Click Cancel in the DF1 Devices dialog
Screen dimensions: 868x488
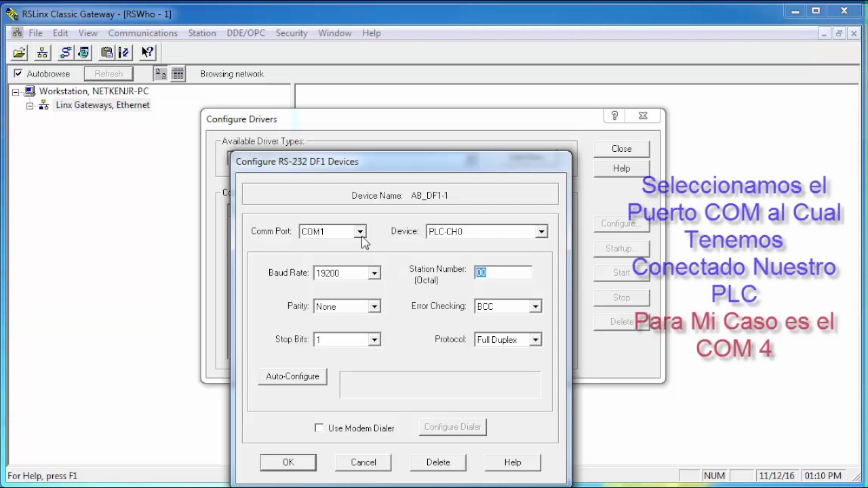tap(363, 462)
